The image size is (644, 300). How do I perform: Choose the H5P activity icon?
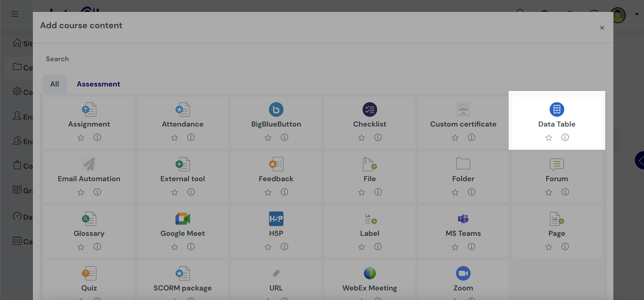click(x=276, y=219)
